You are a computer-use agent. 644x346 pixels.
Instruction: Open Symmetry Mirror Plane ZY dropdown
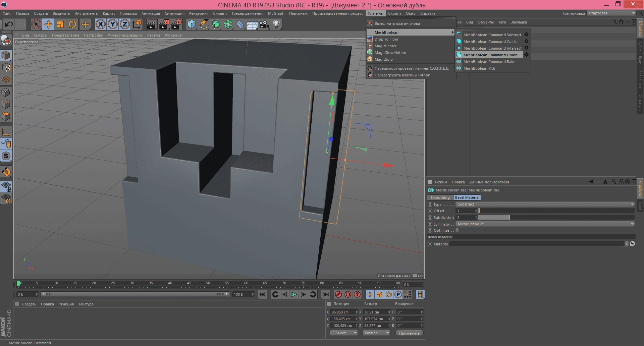click(545, 224)
